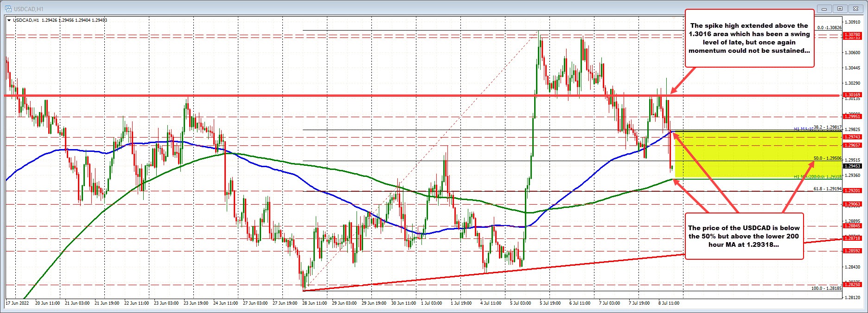This screenshot has height=313, width=868.
Task: Select the 100.0 Fibonacci label 1.28185
Action: (826, 288)
